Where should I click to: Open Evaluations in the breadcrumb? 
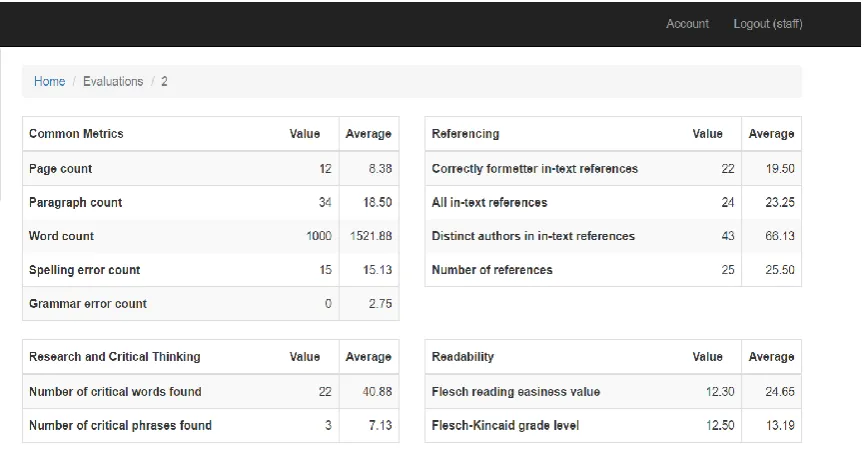(x=113, y=81)
